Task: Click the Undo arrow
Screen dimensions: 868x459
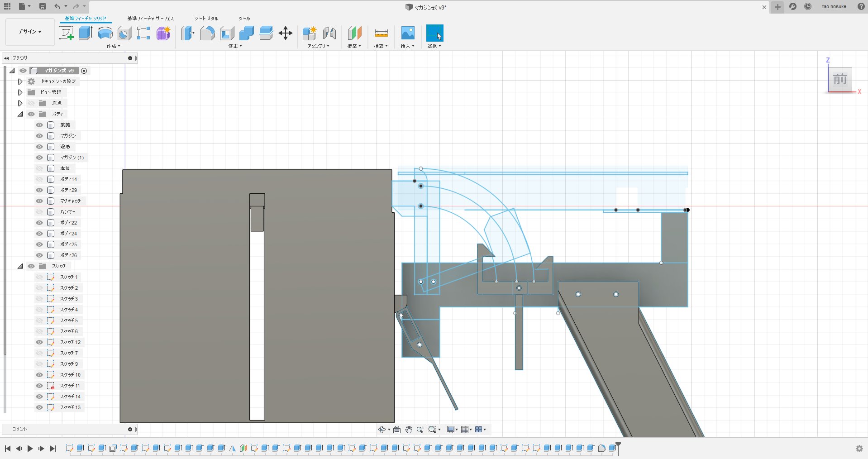Action: (57, 6)
